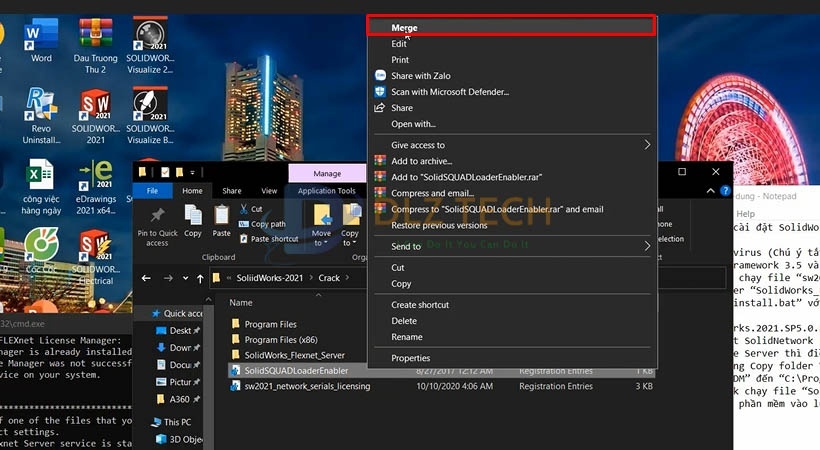This screenshot has height=450, width=820.
Task: Click Share with Zalo entry
Action: tap(511, 76)
